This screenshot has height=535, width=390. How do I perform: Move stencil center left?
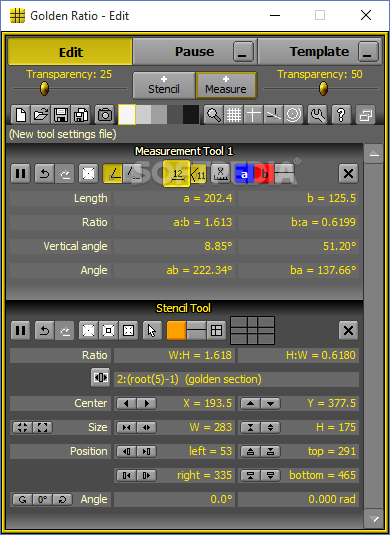pyautogui.click(x=127, y=404)
